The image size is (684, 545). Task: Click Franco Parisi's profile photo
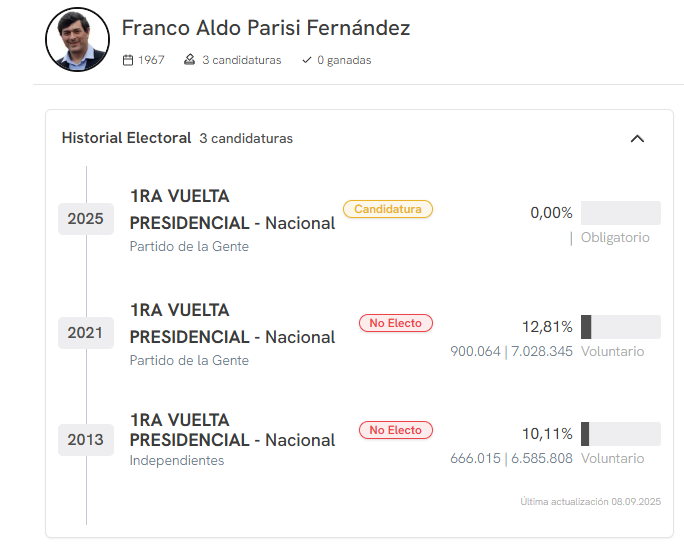[x=77, y=40]
